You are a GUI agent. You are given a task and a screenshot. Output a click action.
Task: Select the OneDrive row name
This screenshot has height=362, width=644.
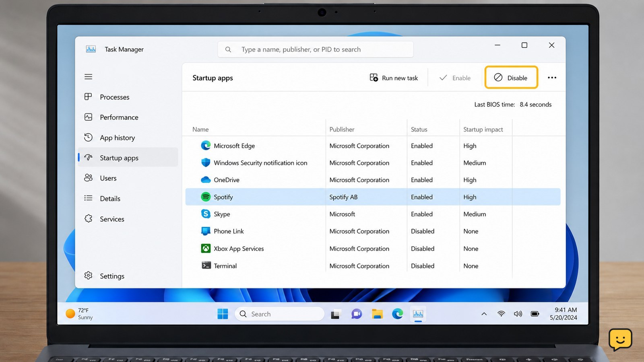(x=227, y=180)
